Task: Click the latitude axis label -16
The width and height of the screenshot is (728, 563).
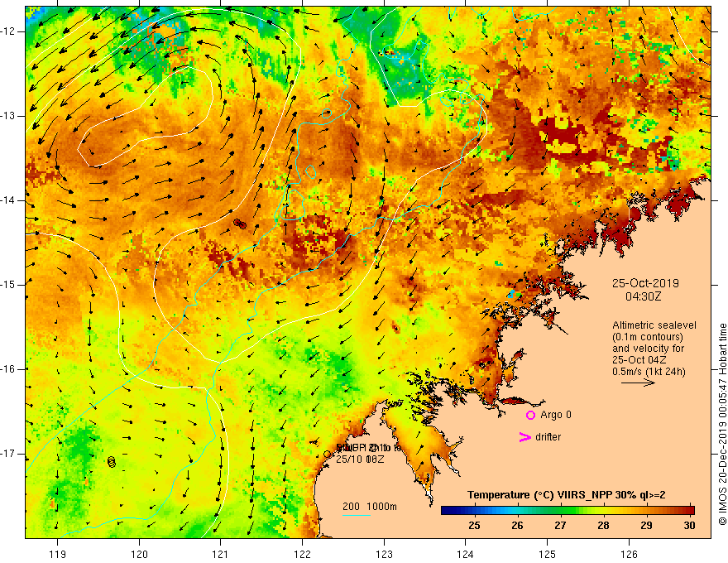Action: [8, 369]
